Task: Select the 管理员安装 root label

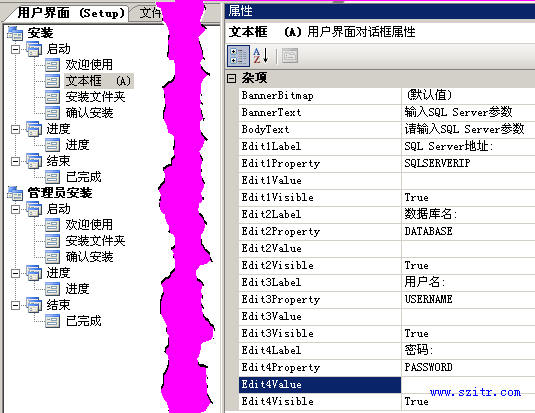Action: pyautogui.click(x=60, y=193)
